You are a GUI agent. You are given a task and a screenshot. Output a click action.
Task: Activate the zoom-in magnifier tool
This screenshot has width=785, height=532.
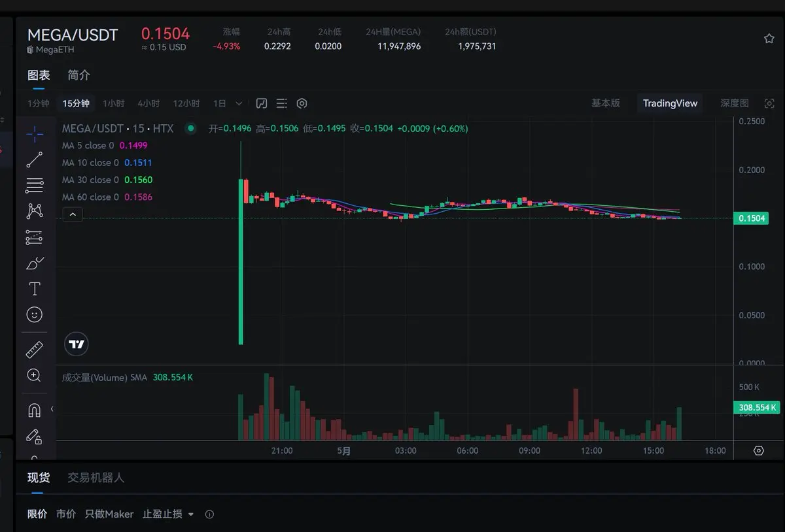pyautogui.click(x=35, y=375)
